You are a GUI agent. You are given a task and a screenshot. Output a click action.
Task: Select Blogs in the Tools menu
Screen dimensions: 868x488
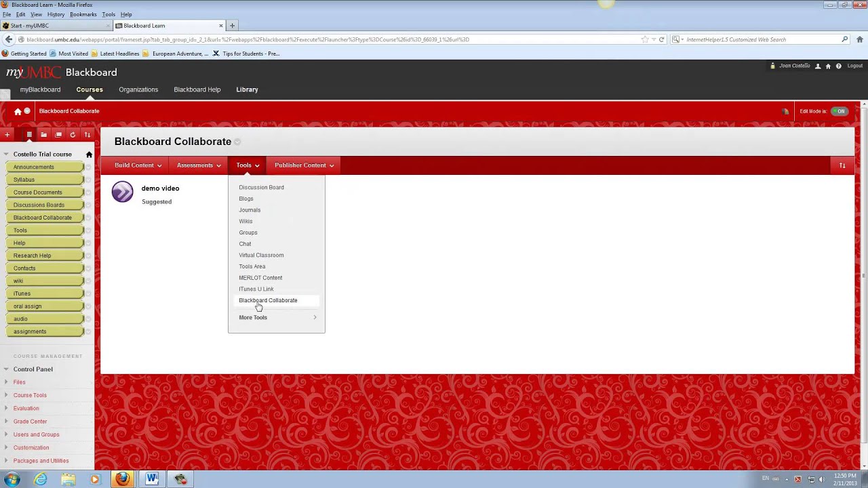[246, 199]
